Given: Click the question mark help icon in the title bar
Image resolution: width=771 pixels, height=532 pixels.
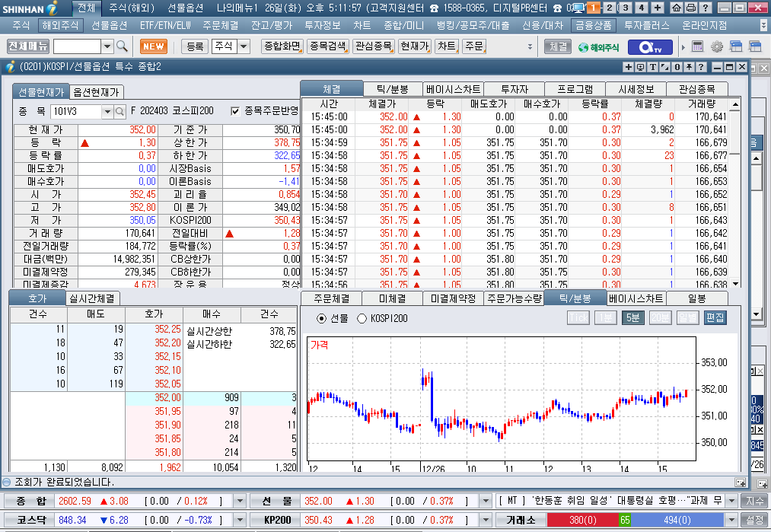Looking at the screenshot, I should (705, 8).
